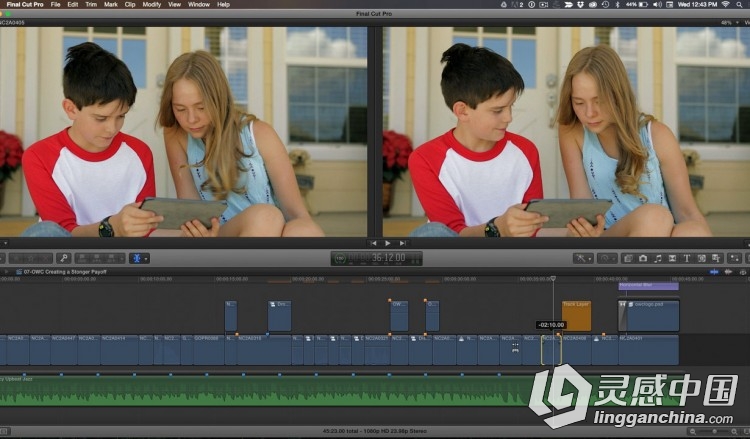Click the Bluetooth menu bar icon
This screenshot has height=439, width=750.
pos(617,4)
